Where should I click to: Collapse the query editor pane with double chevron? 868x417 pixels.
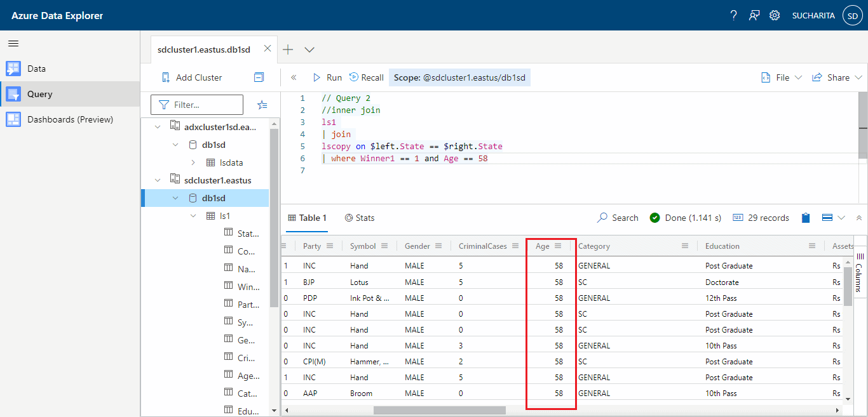294,76
